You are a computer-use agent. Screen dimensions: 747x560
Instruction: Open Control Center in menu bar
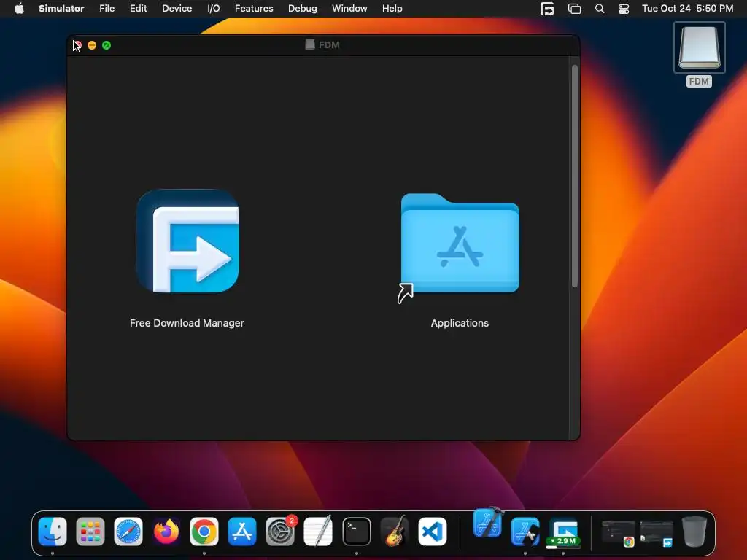point(624,9)
